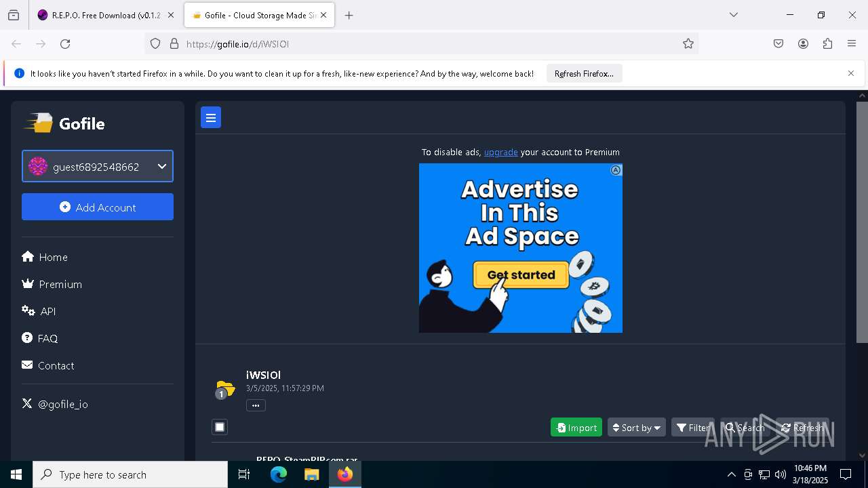Click the upgrade link above the ad
Image resolution: width=868 pixels, height=488 pixels.
click(500, 152)
